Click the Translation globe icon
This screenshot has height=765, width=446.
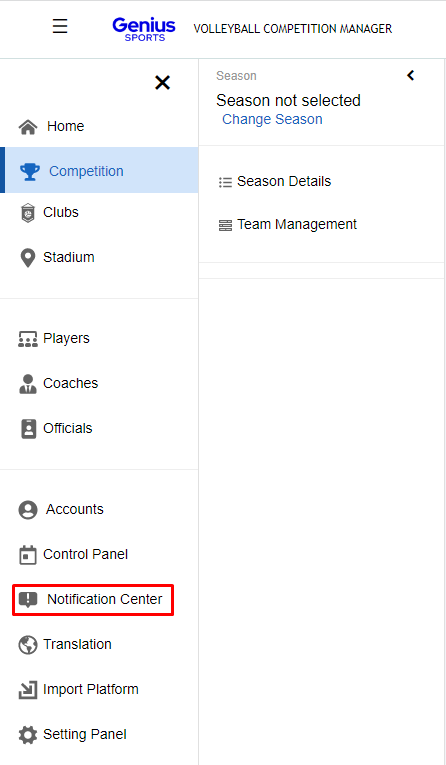(x=28, y=644)
